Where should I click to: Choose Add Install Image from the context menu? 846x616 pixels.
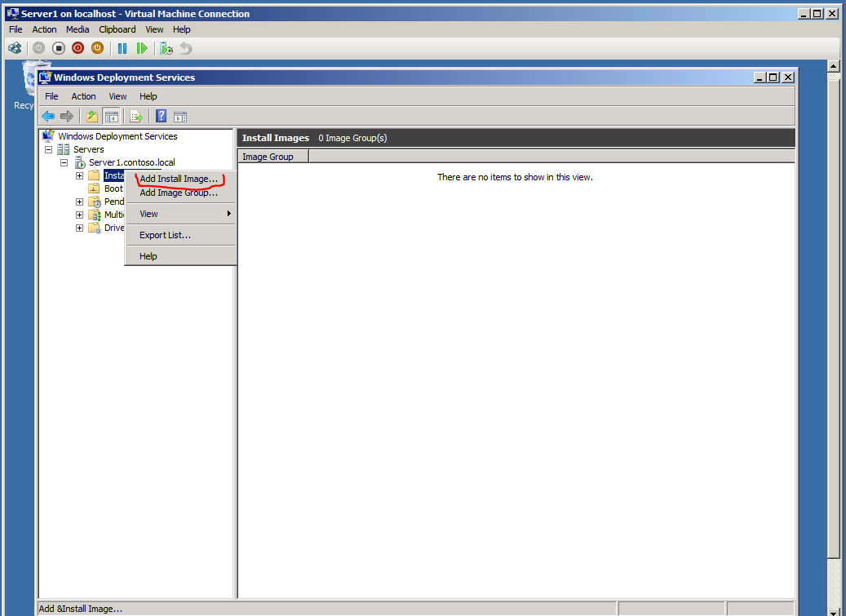coord(181,179)
